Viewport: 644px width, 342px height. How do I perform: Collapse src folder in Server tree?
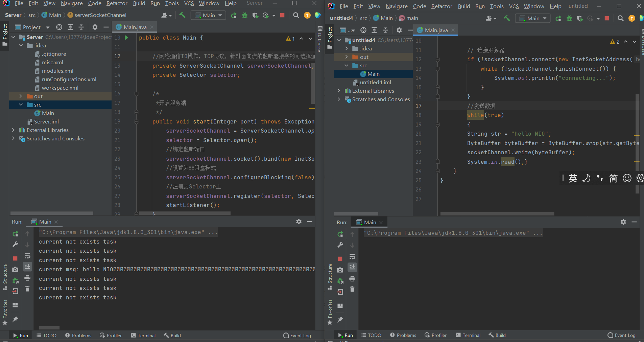pyautogui.click(x=21, y=105)
